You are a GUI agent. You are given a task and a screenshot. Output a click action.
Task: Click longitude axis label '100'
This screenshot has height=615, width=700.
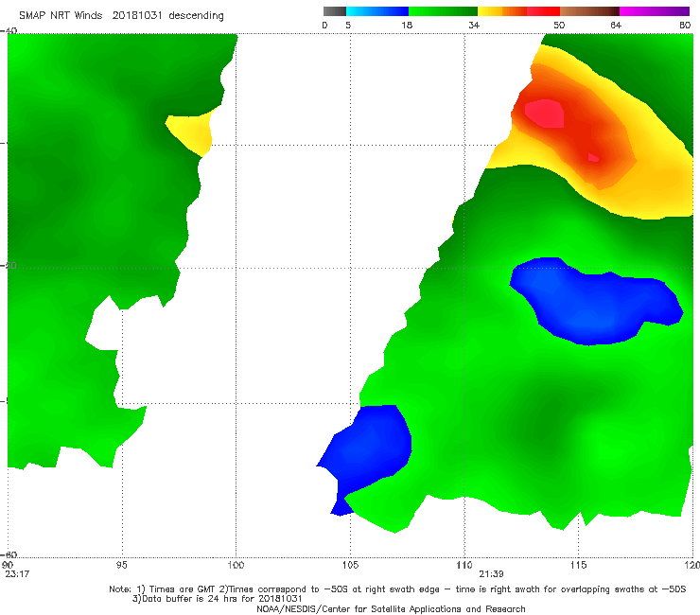coord(236,565)
